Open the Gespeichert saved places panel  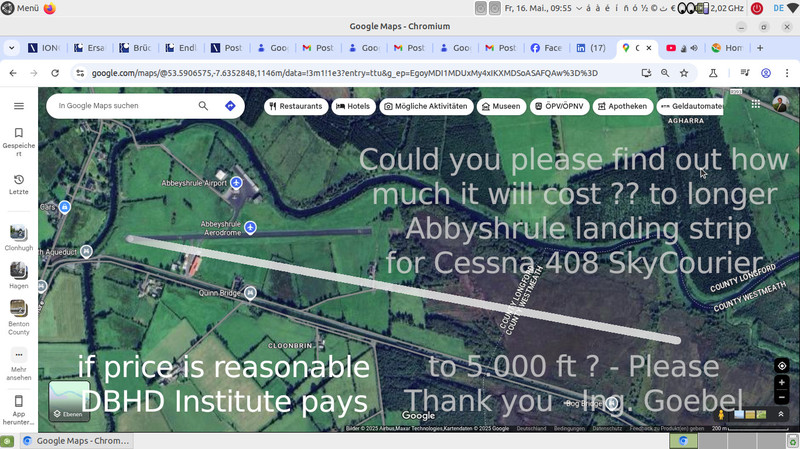coord(19,139)
